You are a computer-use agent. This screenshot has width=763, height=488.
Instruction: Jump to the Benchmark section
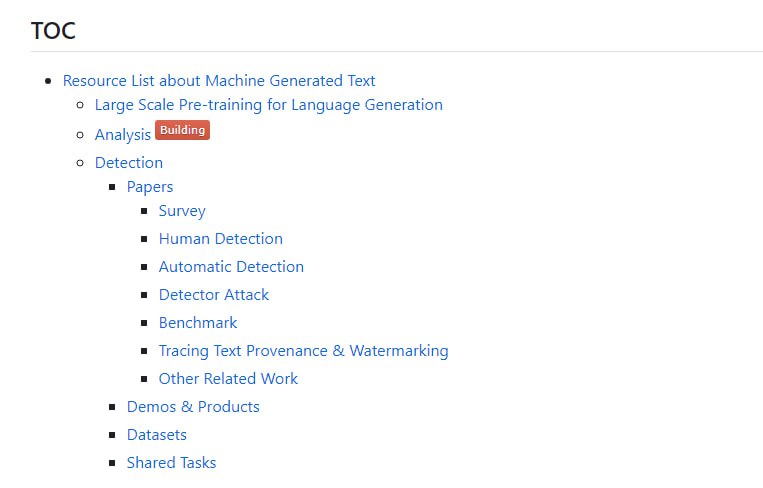[x=198, y=323]
